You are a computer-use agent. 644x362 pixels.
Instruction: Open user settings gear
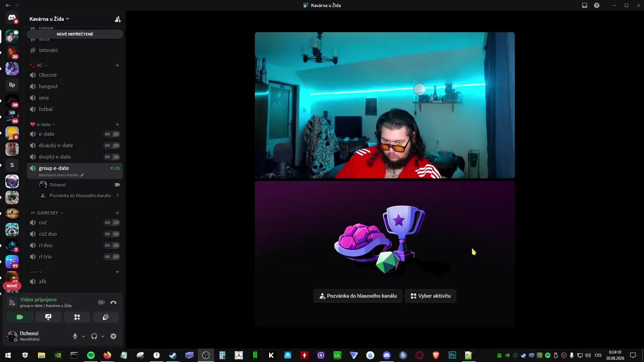[x=113, y=336]
